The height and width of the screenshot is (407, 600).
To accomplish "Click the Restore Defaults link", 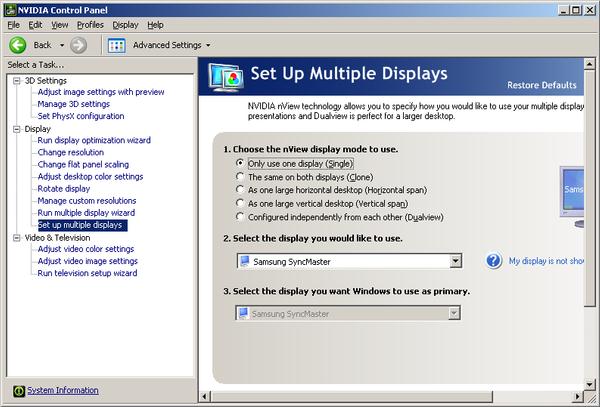I will point(541,85).
